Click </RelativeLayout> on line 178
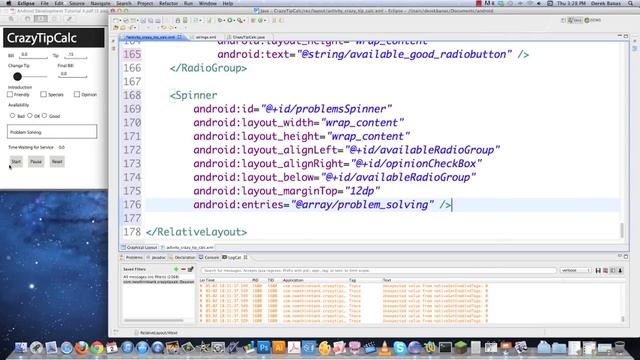 click(x=196, y=232)
